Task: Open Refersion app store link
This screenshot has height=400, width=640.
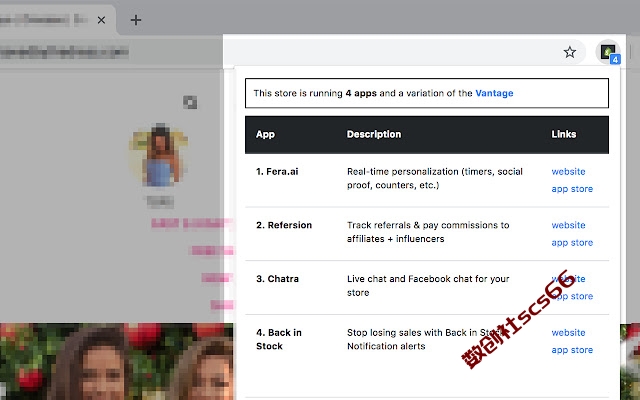Action: [572, 243]
